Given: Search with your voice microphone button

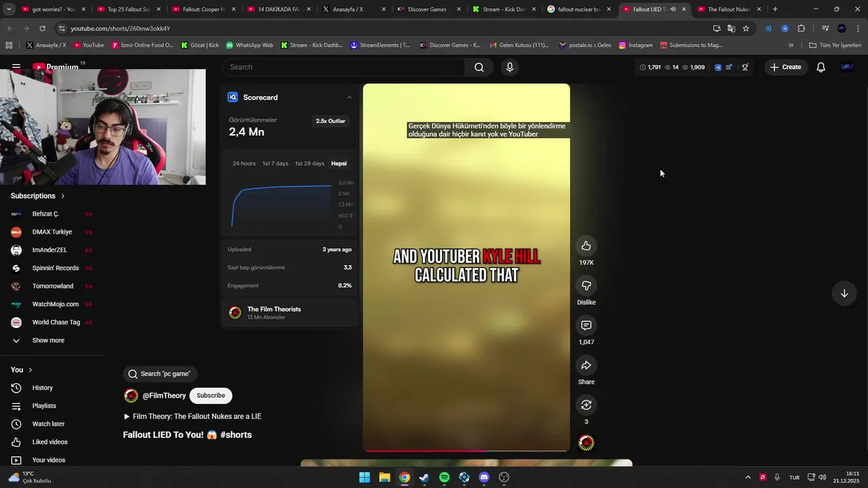Looking at the screenshot, I should click(510, 67).
